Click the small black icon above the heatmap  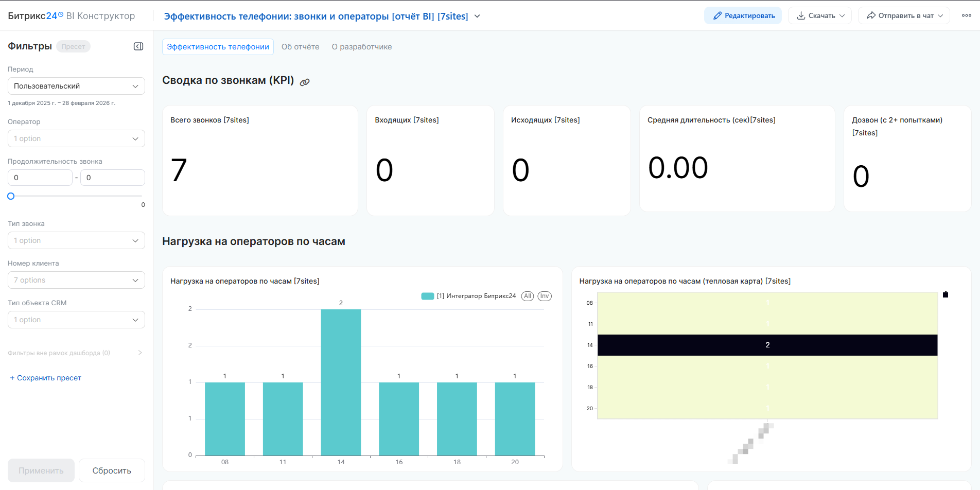coord(945,294)
